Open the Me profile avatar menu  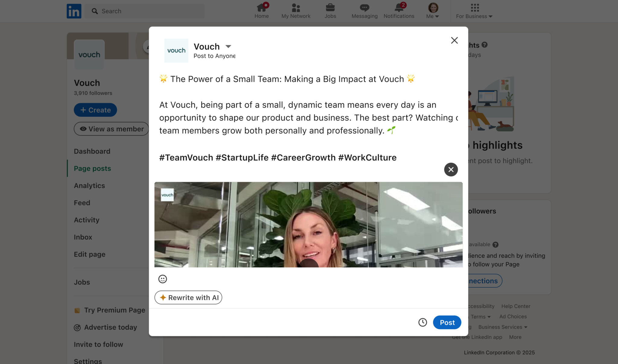point(433,11)
